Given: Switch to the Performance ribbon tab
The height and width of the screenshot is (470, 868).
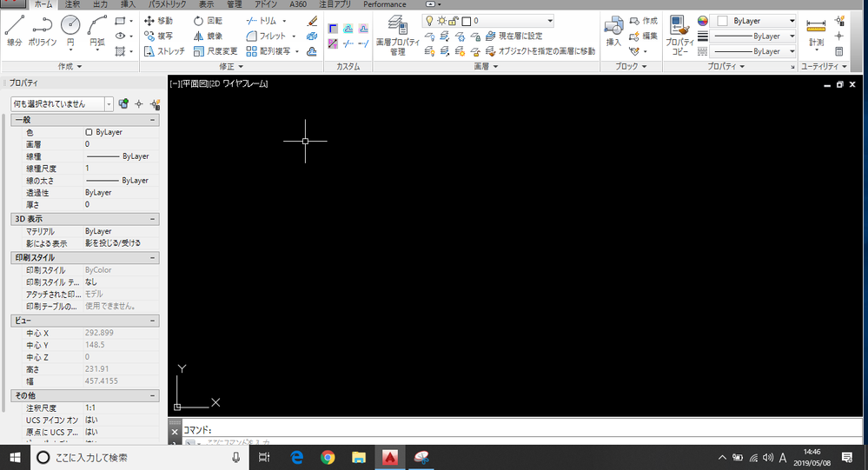Looking at the screenshot, I should (385, 4).
